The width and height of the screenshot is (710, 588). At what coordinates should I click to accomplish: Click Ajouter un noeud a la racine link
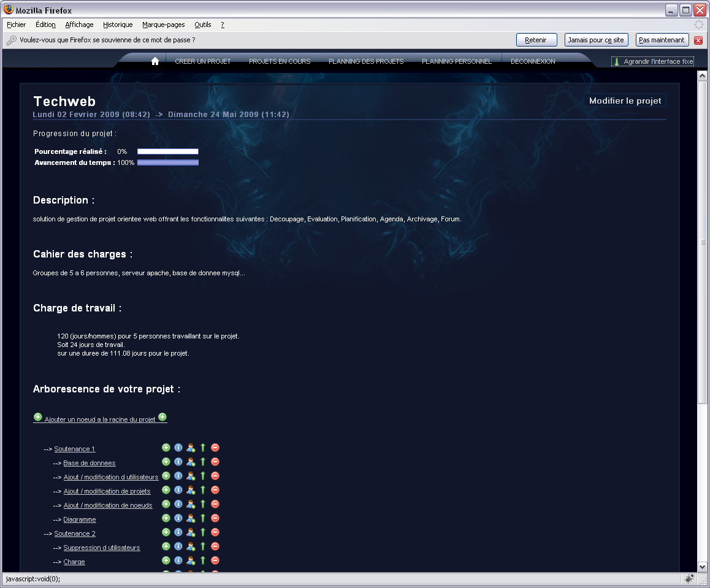[100, 419]
